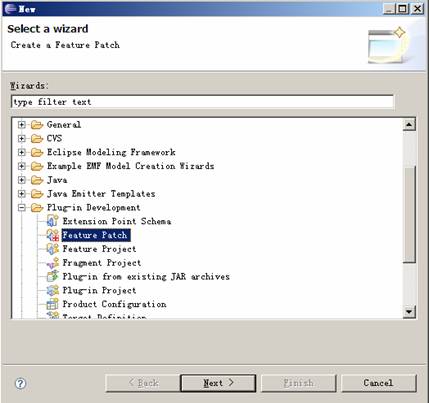Select the Eclipse Modeling Framework label
429x403 pixels.
[111, 152]
